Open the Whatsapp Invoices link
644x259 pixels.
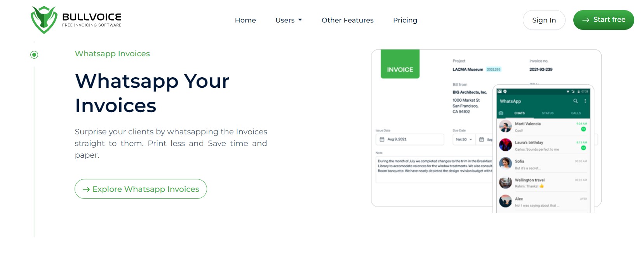pos(112,54)
